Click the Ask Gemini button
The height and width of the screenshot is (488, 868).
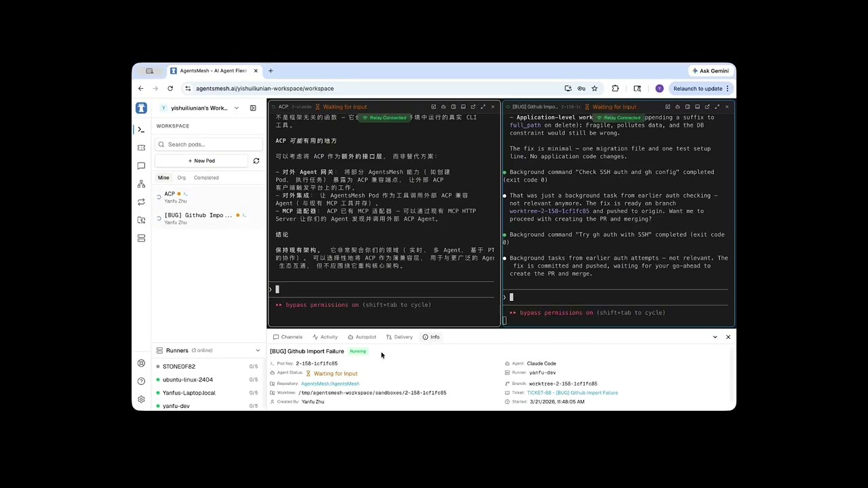pyautogui.click(x=710, y=70)
